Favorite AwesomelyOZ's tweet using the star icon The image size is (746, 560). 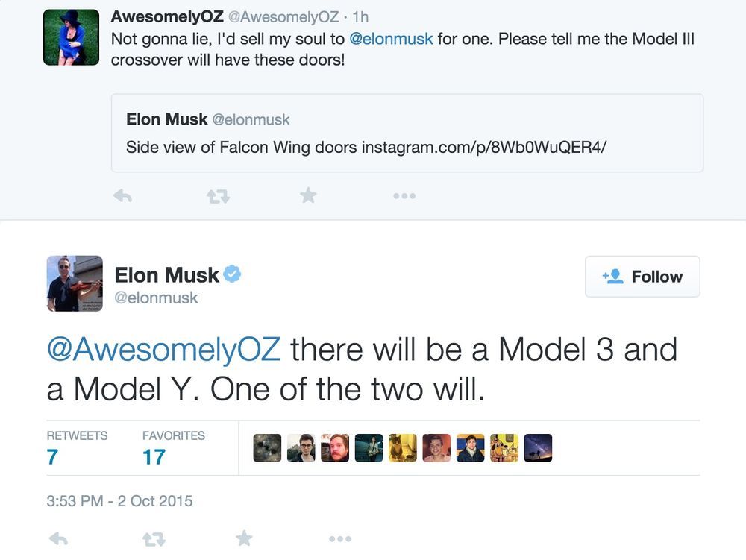[x=308, y=195]
